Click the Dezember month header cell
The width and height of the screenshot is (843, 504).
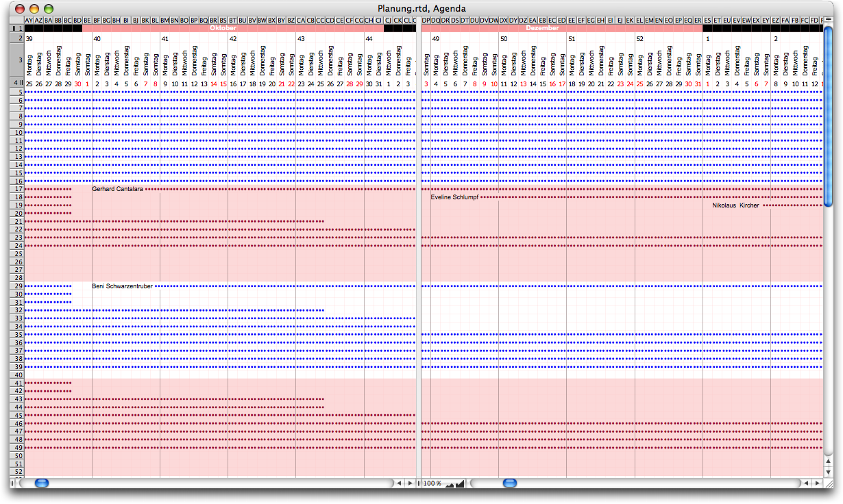542,28
